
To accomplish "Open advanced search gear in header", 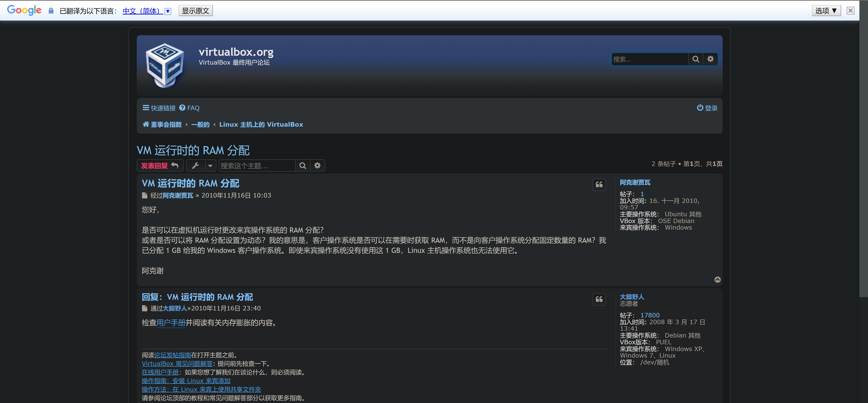I will tap(710, 59).
